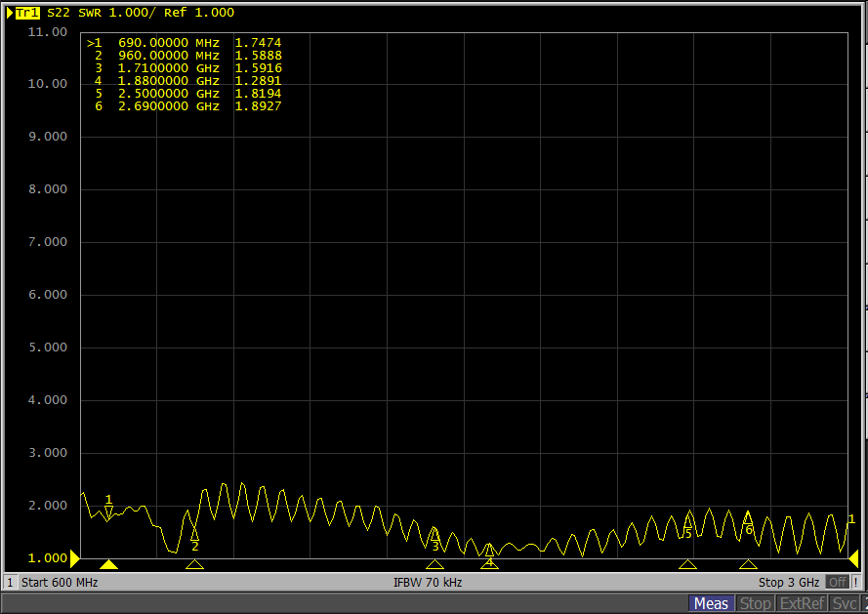868x614 pixels.
Task: Click marker 3 hollow triangle on frequency axis
Action: [435, 564]
